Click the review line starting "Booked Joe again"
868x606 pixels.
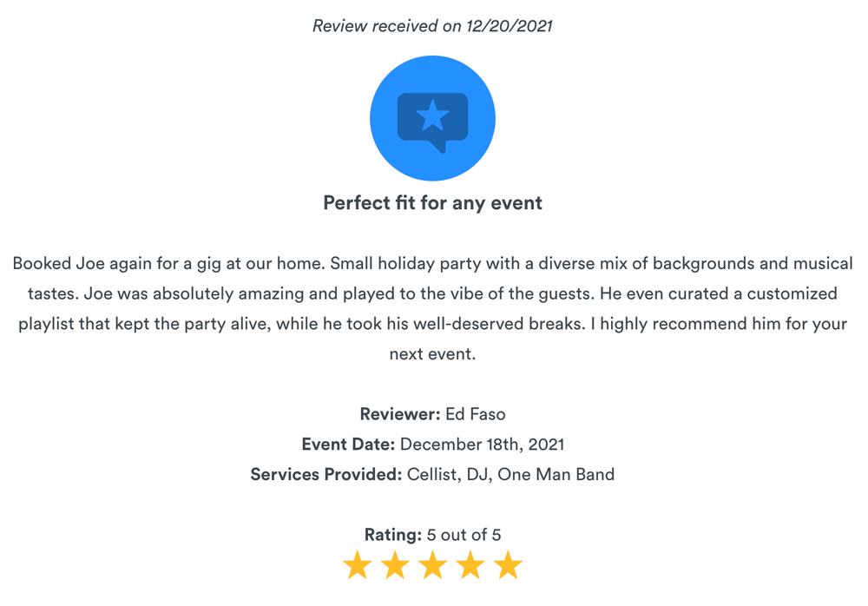[432, 263]
